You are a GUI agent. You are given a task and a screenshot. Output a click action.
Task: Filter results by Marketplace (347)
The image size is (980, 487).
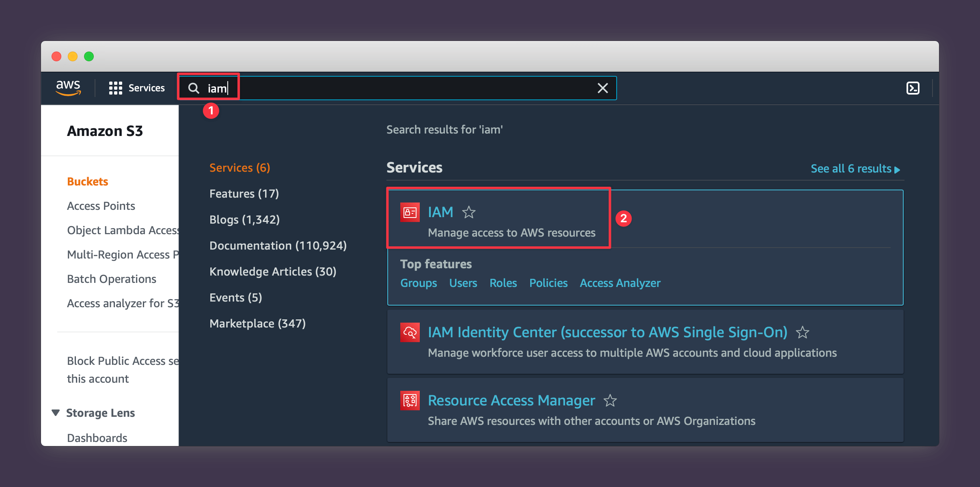257,323
